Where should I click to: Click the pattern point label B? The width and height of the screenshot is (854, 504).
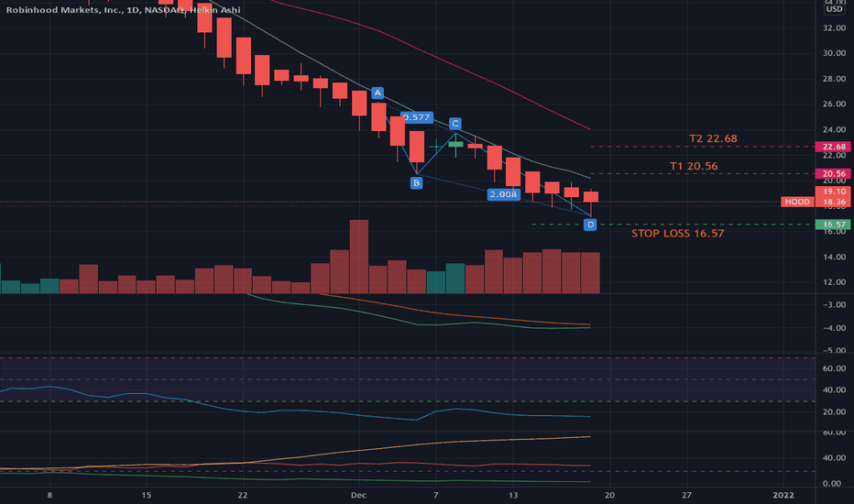[x=416, y=183]
